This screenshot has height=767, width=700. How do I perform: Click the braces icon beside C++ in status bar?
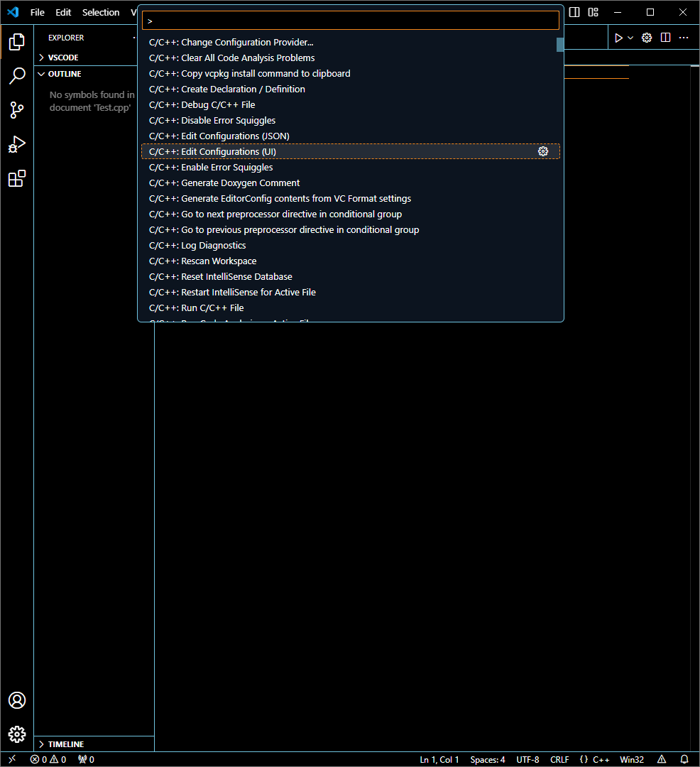coord(584,759)
